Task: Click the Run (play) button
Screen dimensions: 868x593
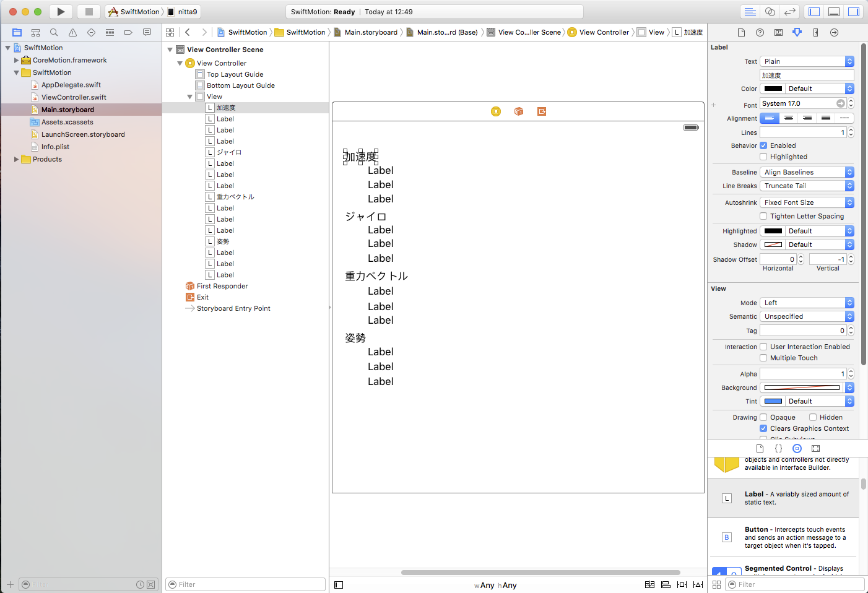Action: coord(60,12)
